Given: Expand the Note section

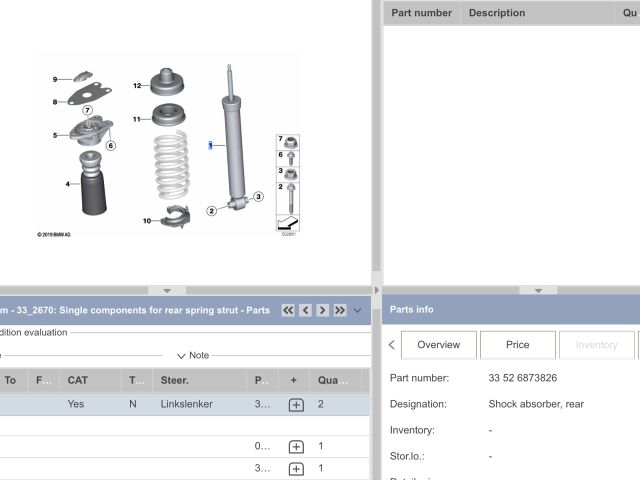Looking at the screenshot, I should point(193,355).
